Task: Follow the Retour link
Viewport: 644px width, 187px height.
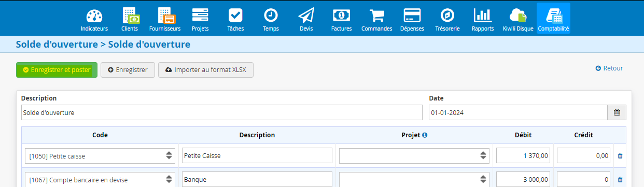Action: pyautogui.click(x=609, y=68)
